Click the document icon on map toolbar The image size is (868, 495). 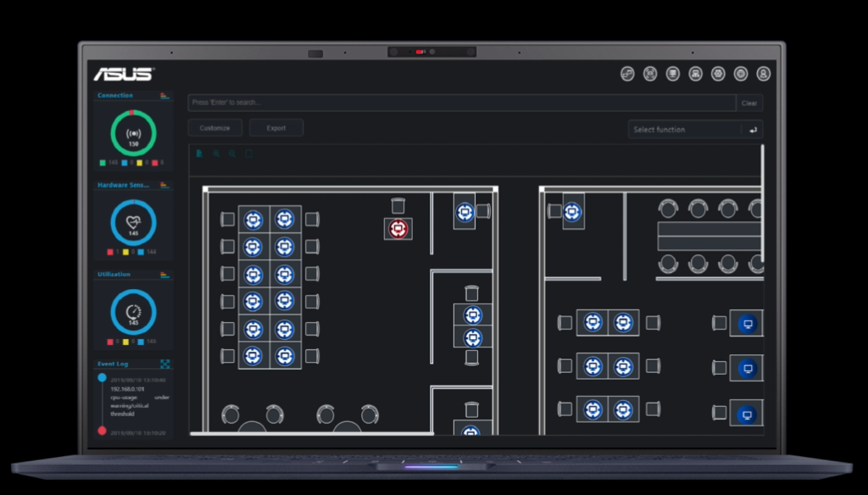tap(199, 154)
